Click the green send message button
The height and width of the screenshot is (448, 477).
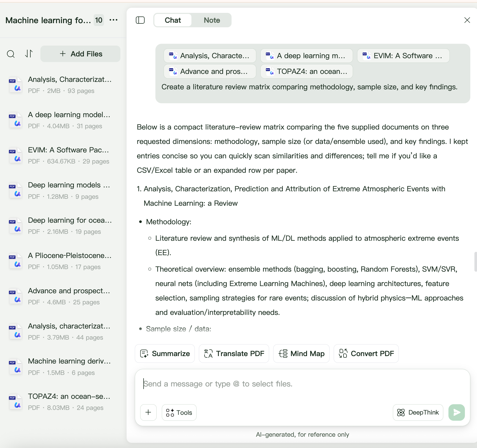tap(456, 412)
